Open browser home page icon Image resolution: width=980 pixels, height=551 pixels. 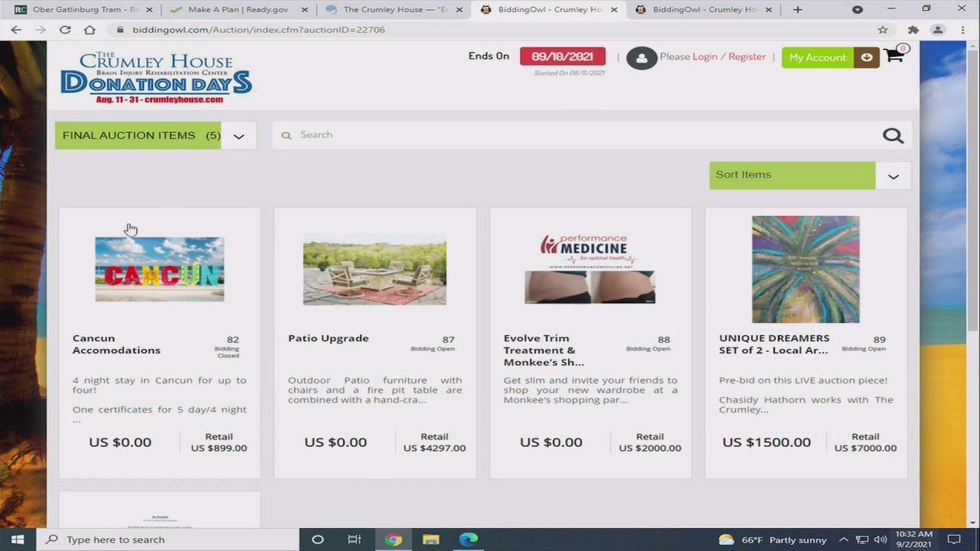click(x=90, y=30)
